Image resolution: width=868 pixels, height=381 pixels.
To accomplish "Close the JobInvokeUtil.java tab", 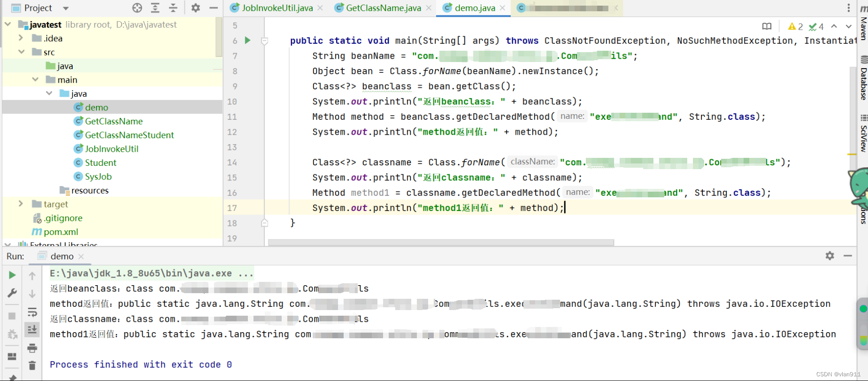I will [320, 8].
